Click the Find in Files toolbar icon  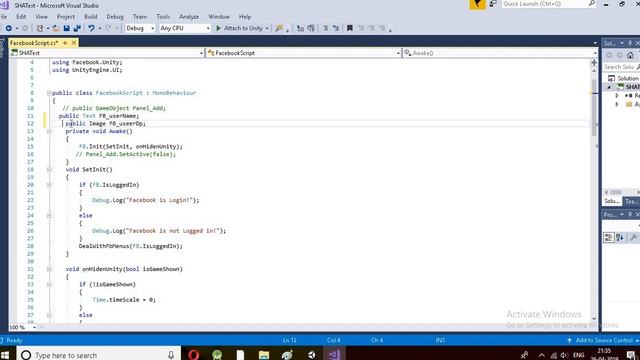pyautogui.click(x=279, y=28)
